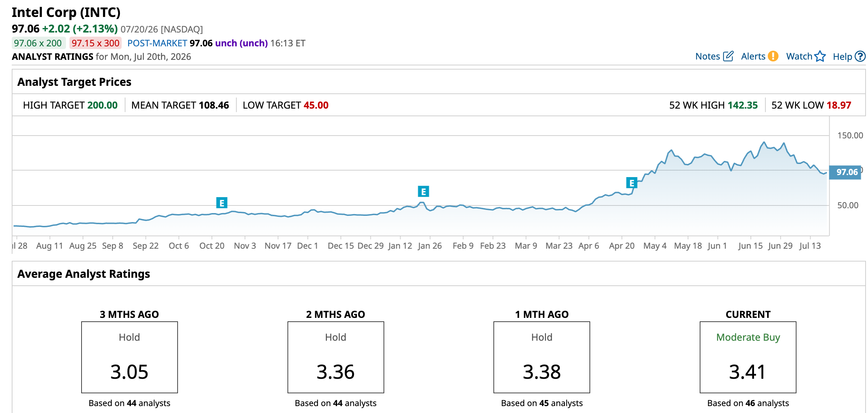868x413 pixels.
Task: Click 'Based on 45 analysts' text
Action: click(542, 403)
